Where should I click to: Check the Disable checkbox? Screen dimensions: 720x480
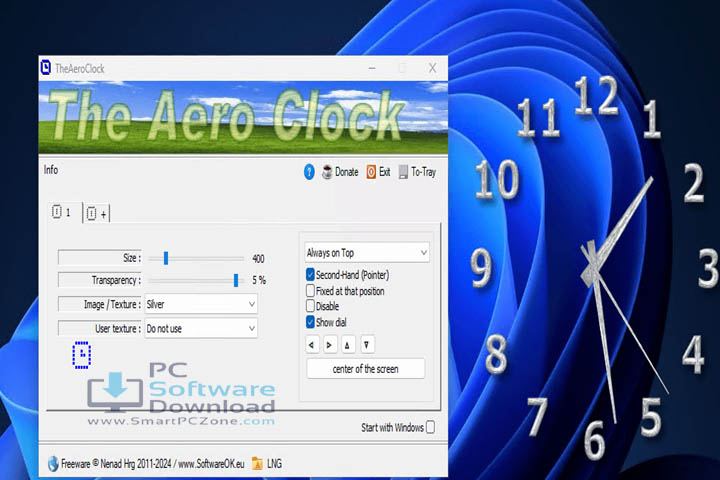point(310,306)
